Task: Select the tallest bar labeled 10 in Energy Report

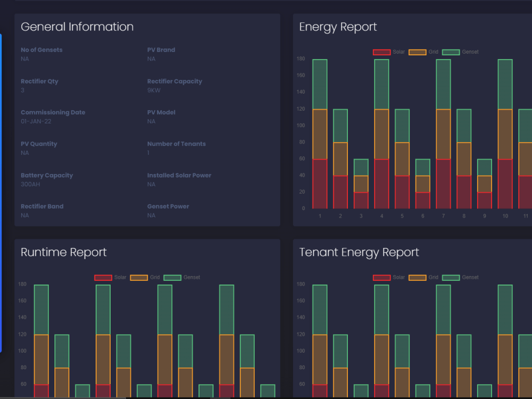Action: click(x=505, y=133)
